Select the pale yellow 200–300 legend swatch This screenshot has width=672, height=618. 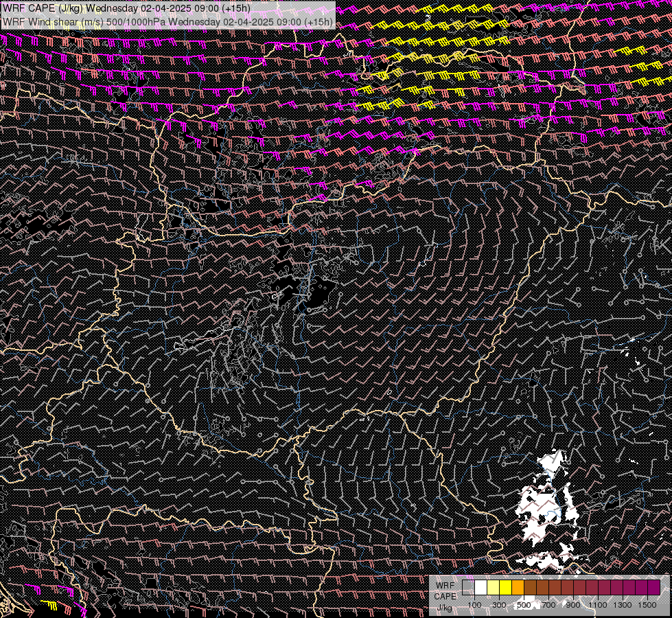pyautogui.click(x=494, y=587)
